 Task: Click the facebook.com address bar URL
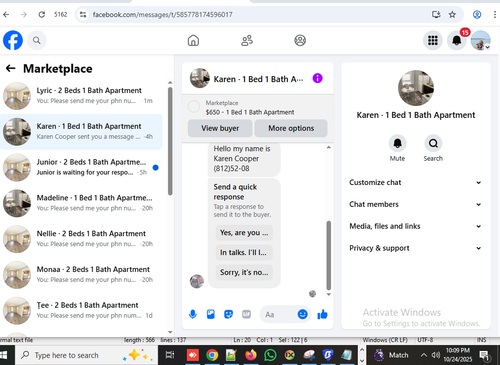point(162,15)
